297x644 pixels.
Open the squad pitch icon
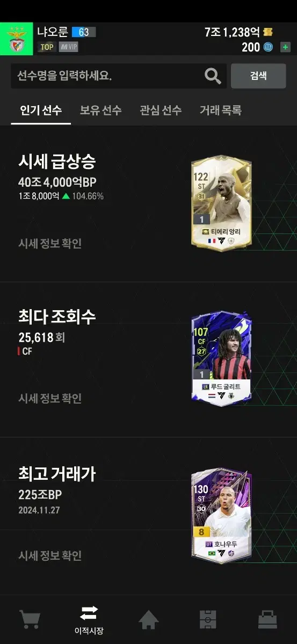click(208, 620)
